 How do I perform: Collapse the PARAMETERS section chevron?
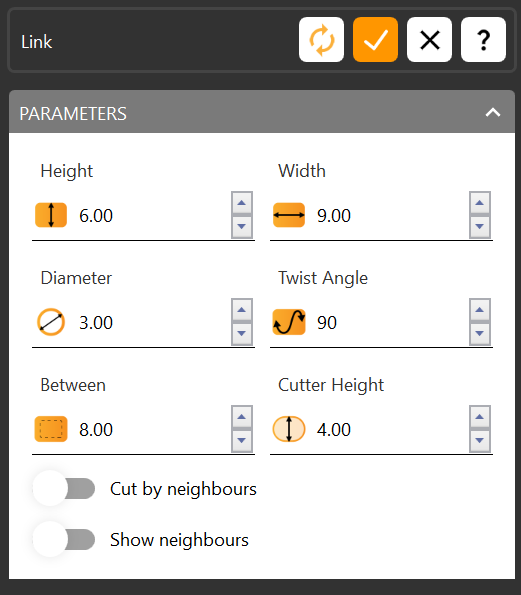(x=493, y=113)
